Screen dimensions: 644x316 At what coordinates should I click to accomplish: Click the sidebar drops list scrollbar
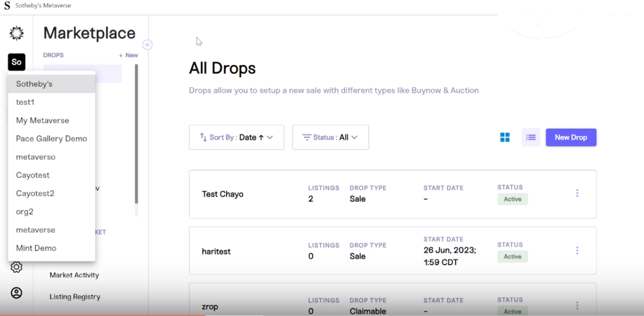tap(137, 134)
